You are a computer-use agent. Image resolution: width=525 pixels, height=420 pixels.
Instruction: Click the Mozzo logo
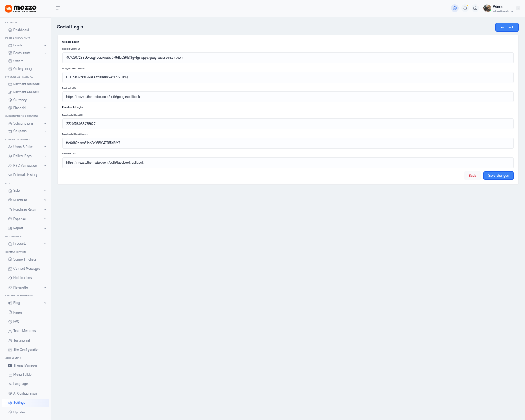pyautogui.click(x=21, y=8)
